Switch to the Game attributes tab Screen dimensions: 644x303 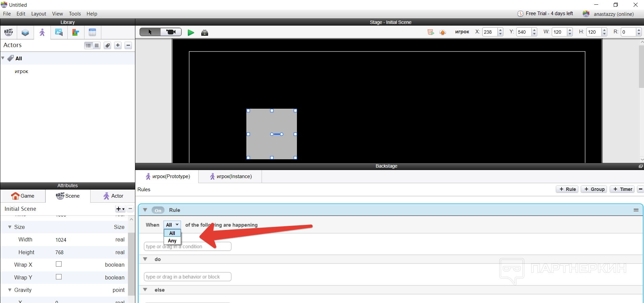(23, 196)
